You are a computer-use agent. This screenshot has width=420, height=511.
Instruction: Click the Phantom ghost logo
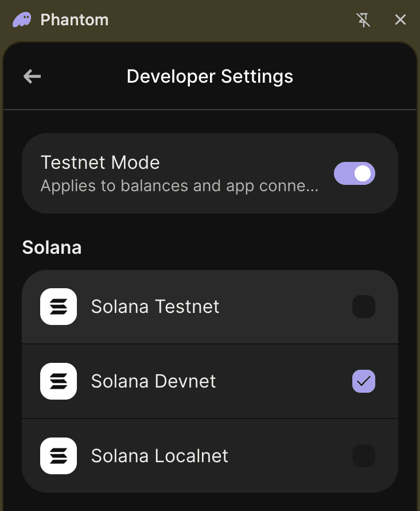click(x=22, y=20)
